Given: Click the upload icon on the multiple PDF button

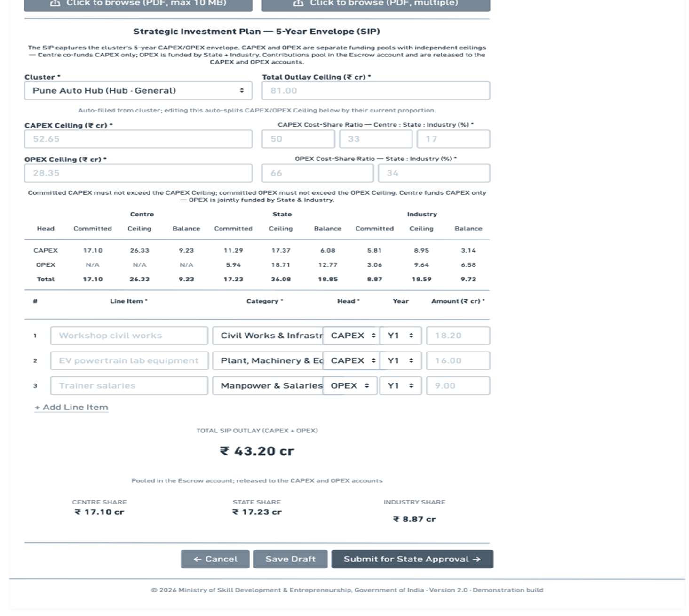Looking at the screenshot, I should [x=298, y=3].
